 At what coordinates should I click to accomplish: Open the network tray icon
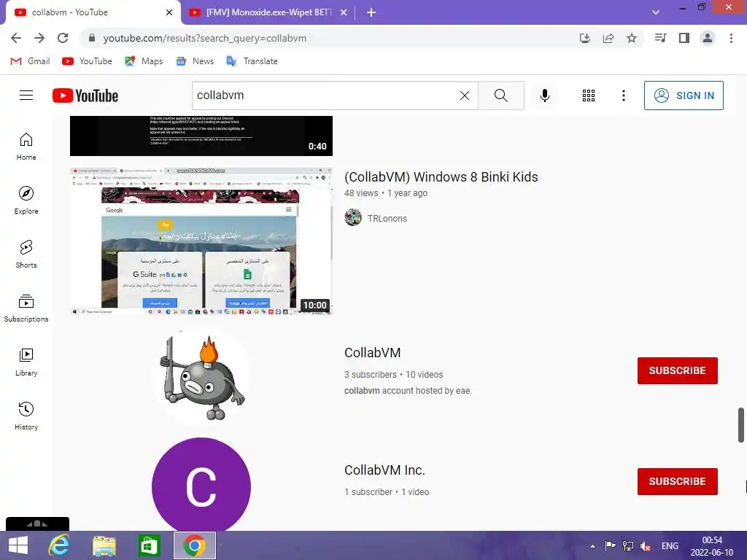628,546
